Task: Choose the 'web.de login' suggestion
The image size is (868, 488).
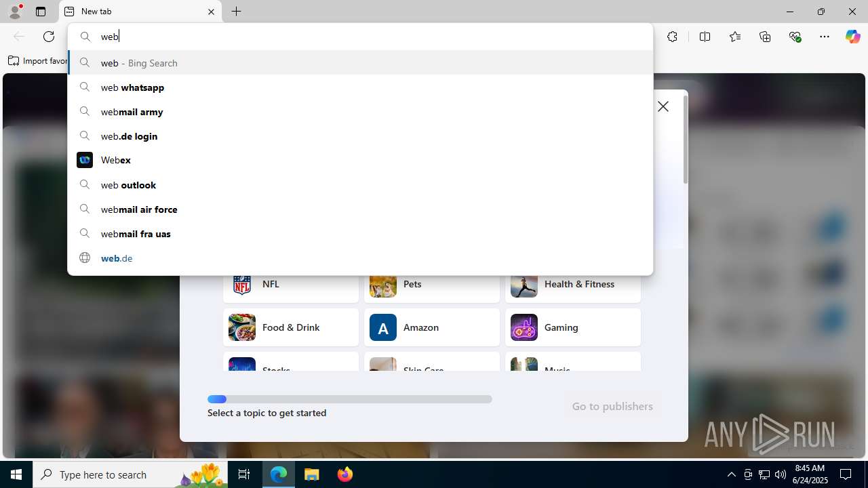Action: coord(360,136)
